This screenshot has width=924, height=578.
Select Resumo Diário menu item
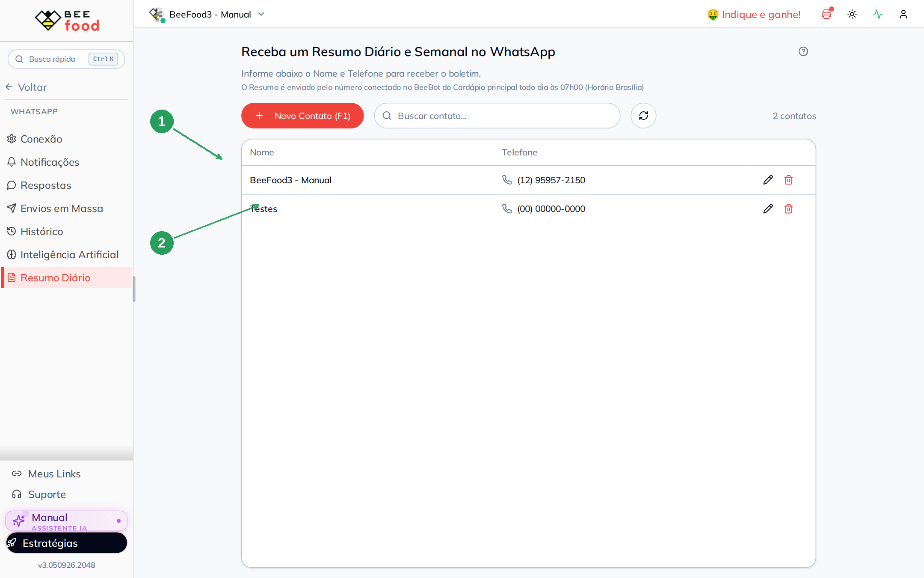point(66,277)
